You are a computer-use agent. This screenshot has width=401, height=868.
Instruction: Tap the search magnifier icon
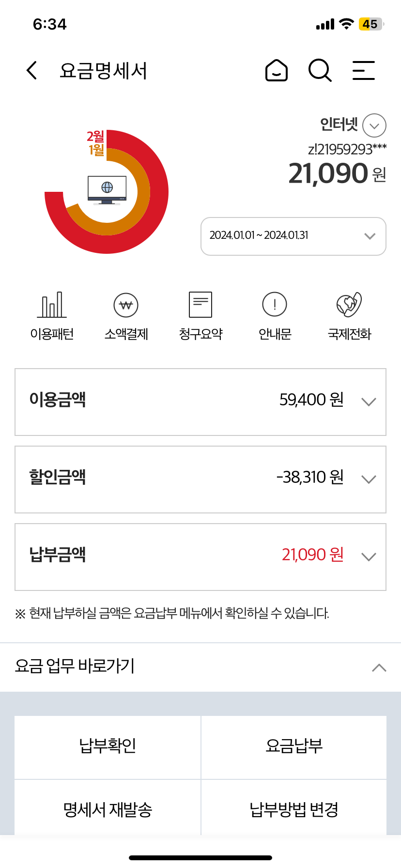point(320,71)
